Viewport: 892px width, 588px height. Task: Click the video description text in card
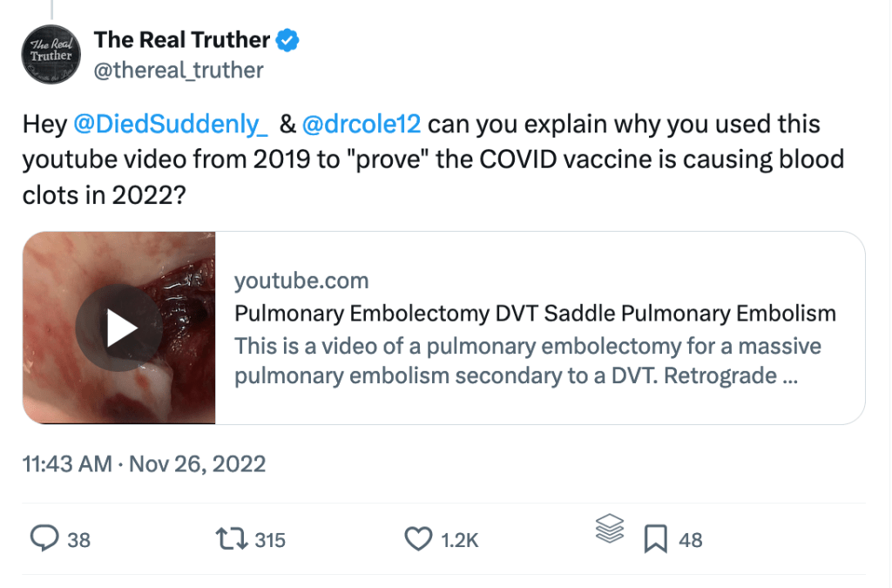coord(528,362)
